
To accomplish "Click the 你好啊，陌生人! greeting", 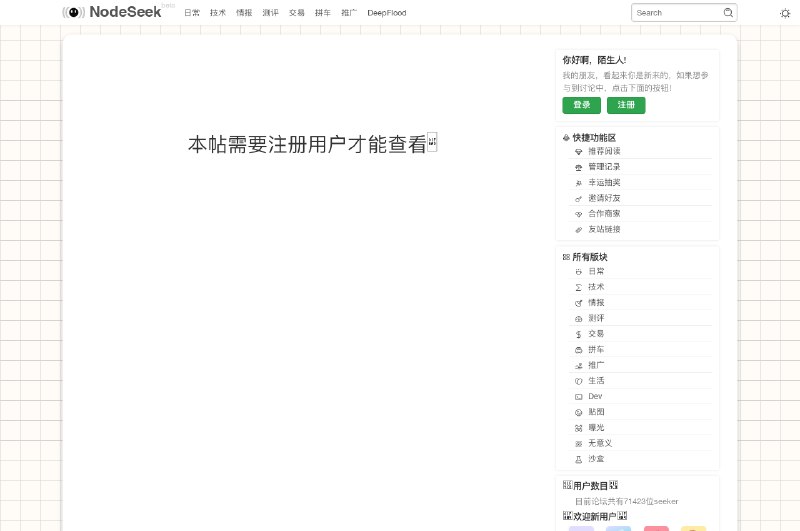I will pos(594,60).
